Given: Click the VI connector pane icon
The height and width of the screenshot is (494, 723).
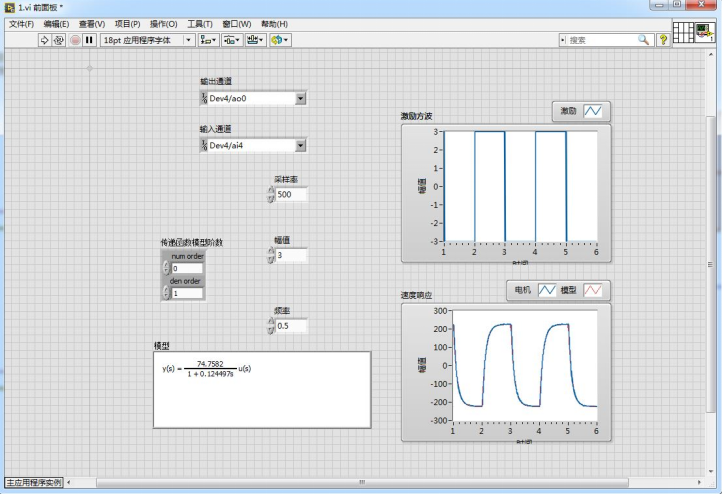Looking at the screenshot, I should tap(682, 33).
